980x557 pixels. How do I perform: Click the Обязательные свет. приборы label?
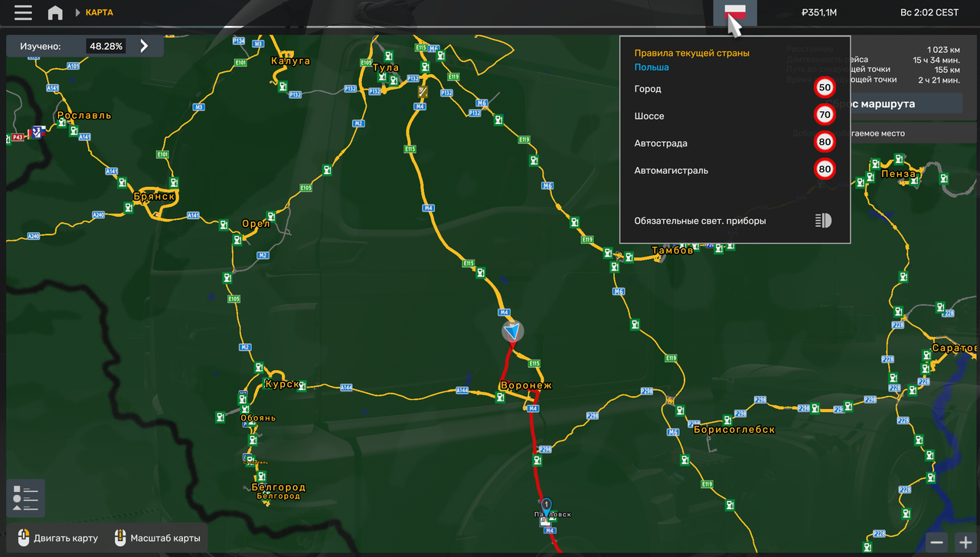[x=701, y=221]
